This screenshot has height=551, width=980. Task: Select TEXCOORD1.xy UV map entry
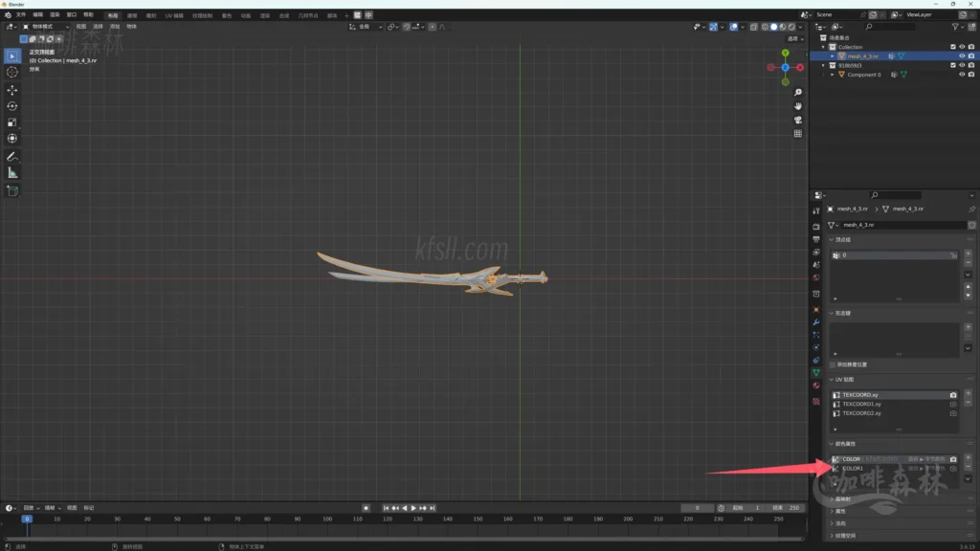coord(861,404)
